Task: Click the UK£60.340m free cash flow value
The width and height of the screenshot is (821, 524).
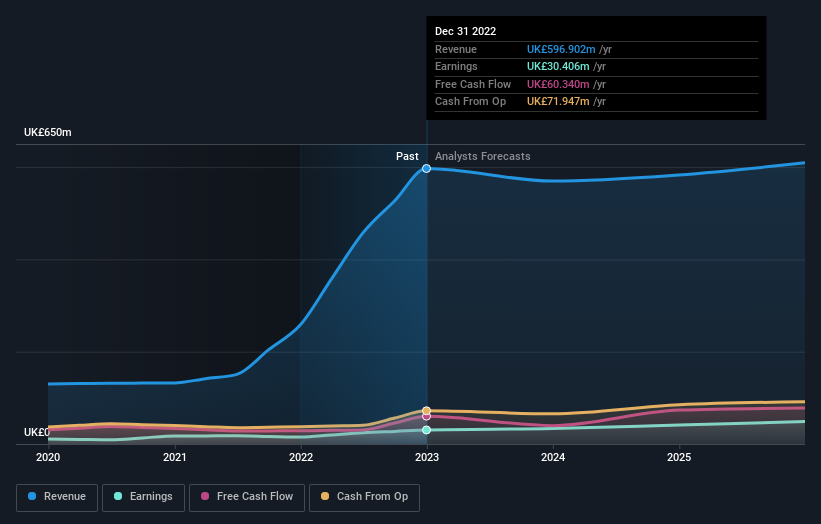Action: (x=558, y=84)
